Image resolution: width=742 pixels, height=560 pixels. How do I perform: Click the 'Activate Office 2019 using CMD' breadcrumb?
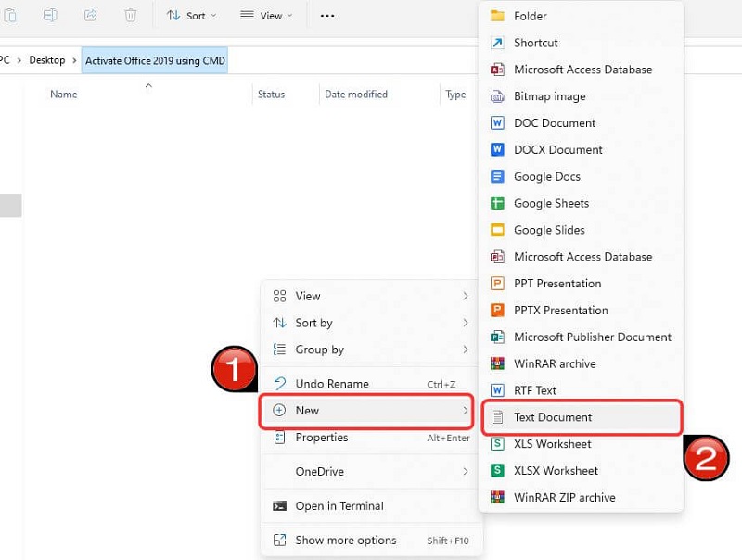pyautogui.click(x=155, y=60)
